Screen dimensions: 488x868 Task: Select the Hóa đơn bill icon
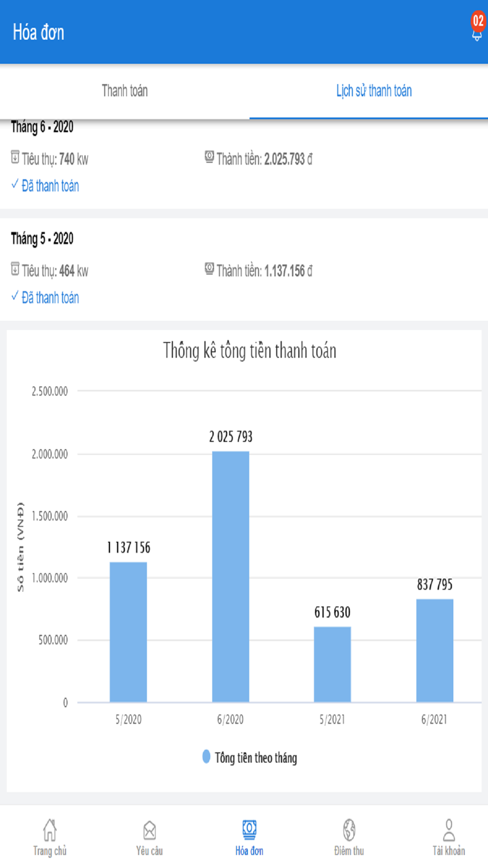[249, 830]
